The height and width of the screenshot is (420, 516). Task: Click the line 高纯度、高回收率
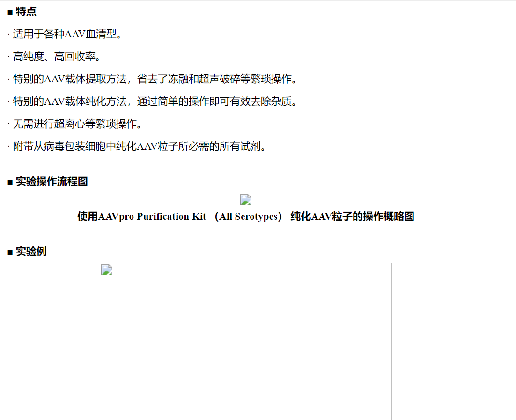(57, 57)
